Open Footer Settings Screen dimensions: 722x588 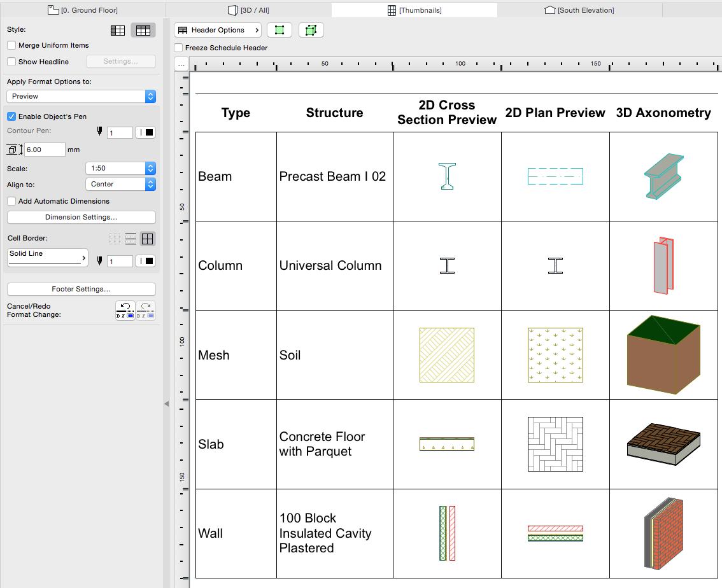click(81, 289)
